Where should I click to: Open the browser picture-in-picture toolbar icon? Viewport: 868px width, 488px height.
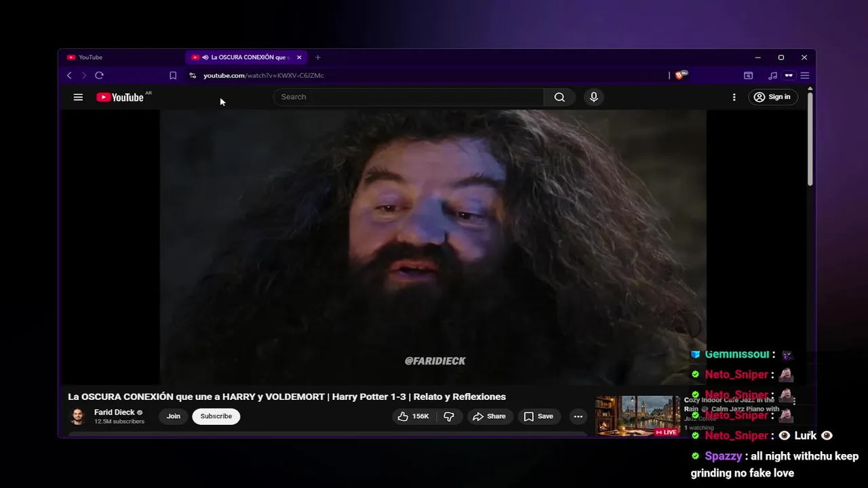click(749, 75)
